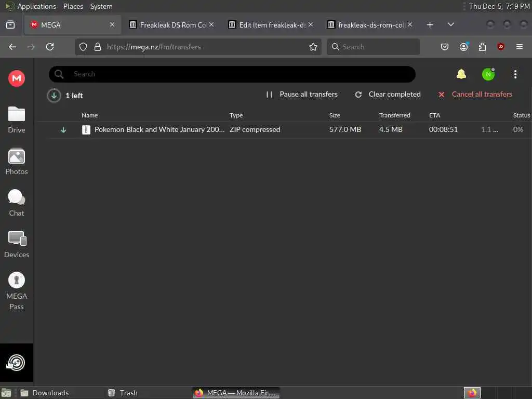The width and height of the screenshot is (532, 399).
Task: Open the three-dot MEGA menu
Action: click(515, 74)
